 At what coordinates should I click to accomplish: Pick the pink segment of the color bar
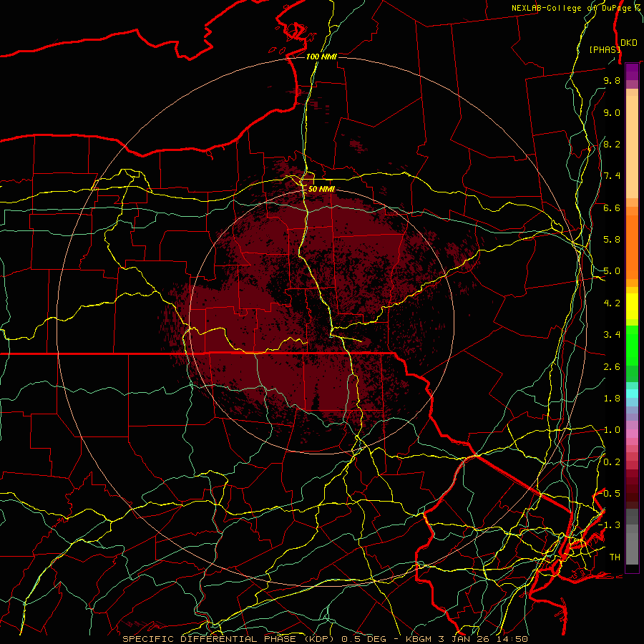[632, 433]
